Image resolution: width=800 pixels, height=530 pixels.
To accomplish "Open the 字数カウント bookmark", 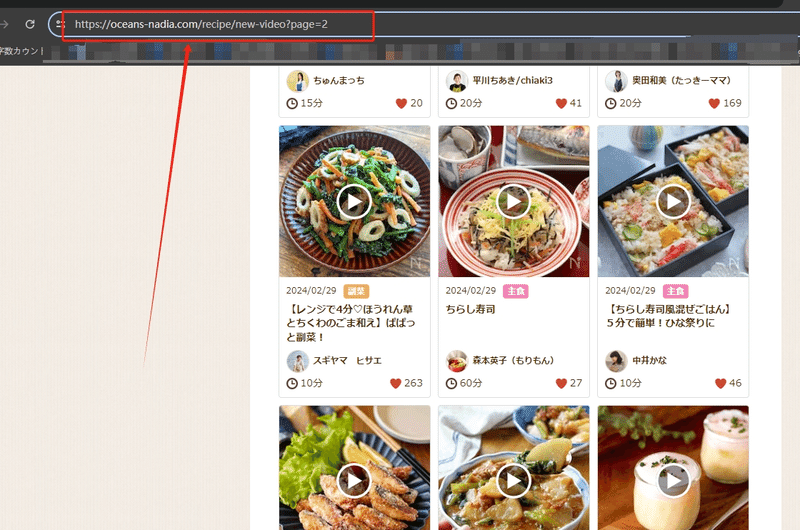I will [21, 51].
